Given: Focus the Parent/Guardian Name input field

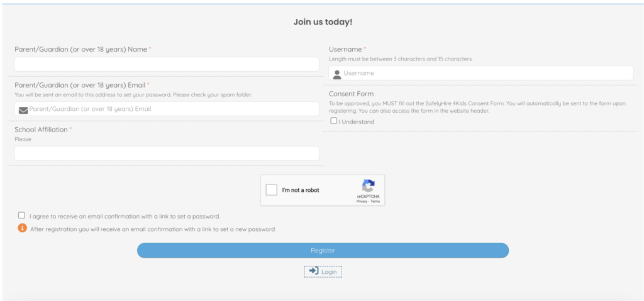Looking at the screenshot, I should 167,64.
